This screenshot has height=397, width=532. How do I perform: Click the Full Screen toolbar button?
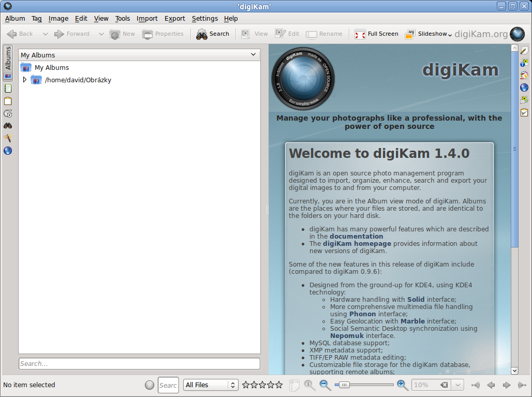pos(376,34)
